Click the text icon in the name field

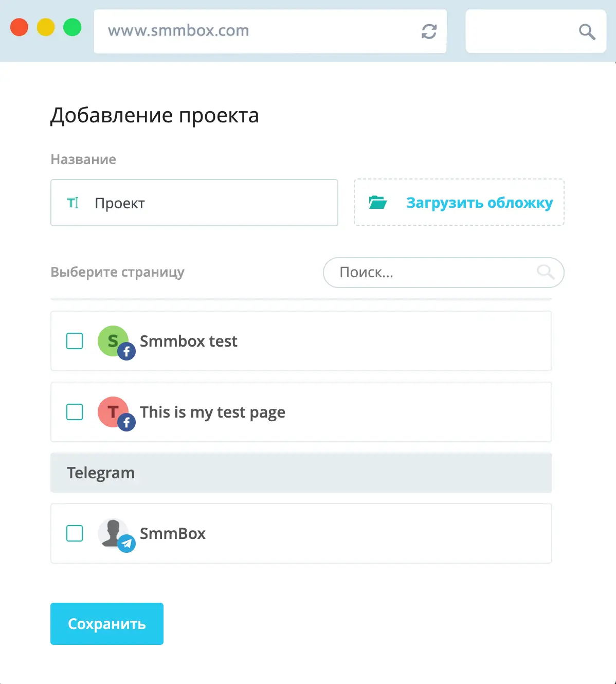[x=73, y=203]
